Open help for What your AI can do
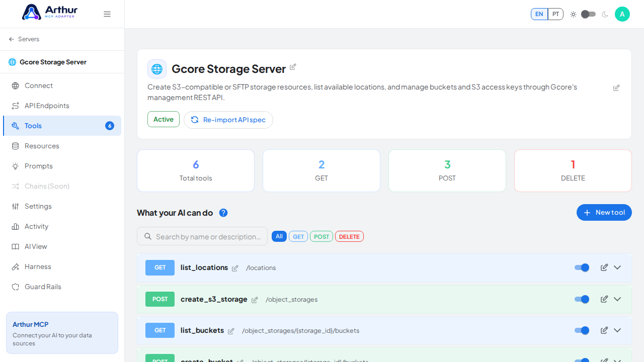The width and height of the screenshot is (644, 362). [x=223, y=213]
